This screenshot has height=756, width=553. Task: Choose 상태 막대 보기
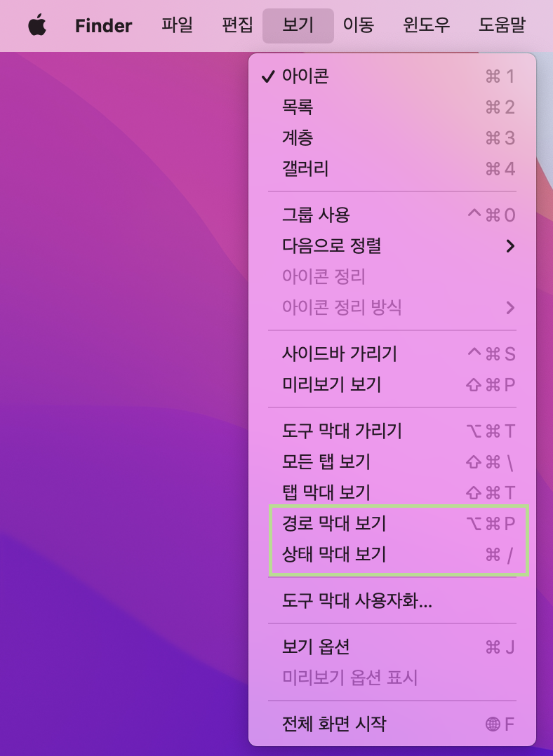(392, 555)
